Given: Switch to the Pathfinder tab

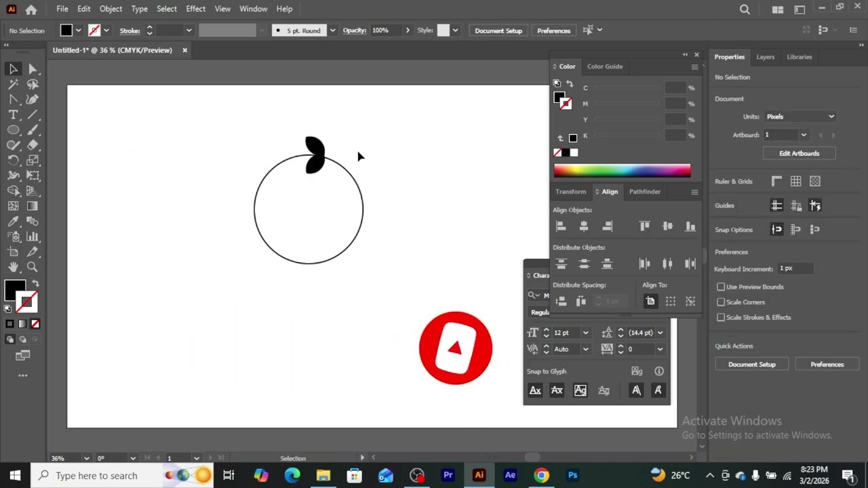Looking at the screenshot, I should [645, 192].
